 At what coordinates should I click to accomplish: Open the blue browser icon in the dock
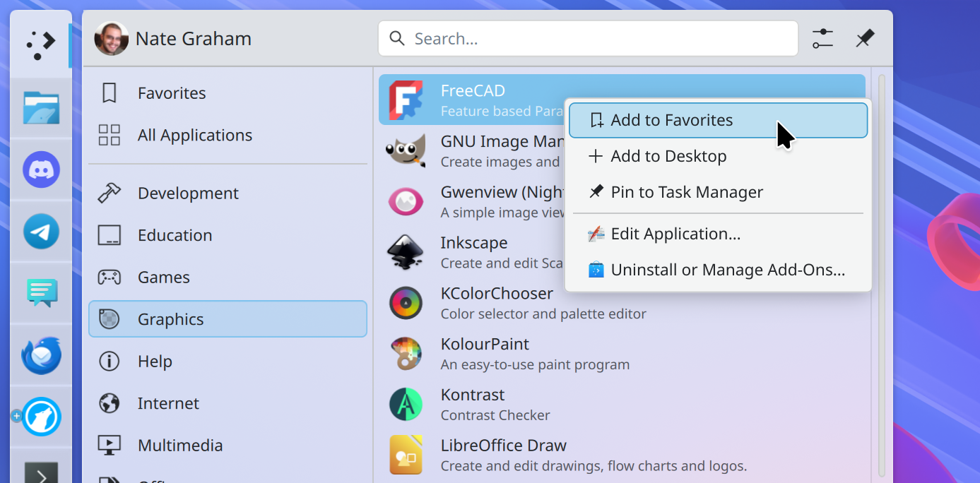41,417
